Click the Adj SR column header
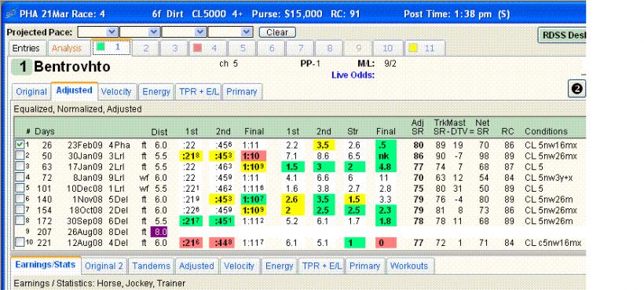The height and width of the screenshot is (290, 644). coord(418,127)
